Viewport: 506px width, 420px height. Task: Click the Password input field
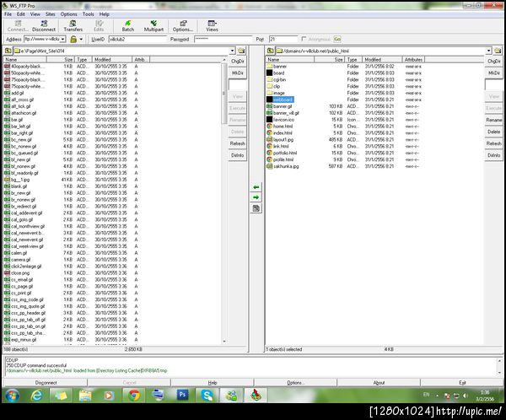pyautogui.click(x=223, y=39)
